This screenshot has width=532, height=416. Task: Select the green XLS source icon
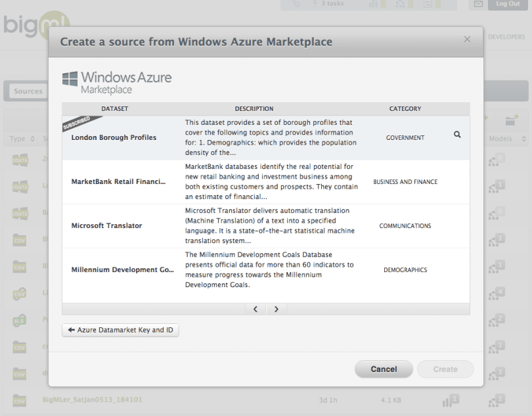[19, 321]
